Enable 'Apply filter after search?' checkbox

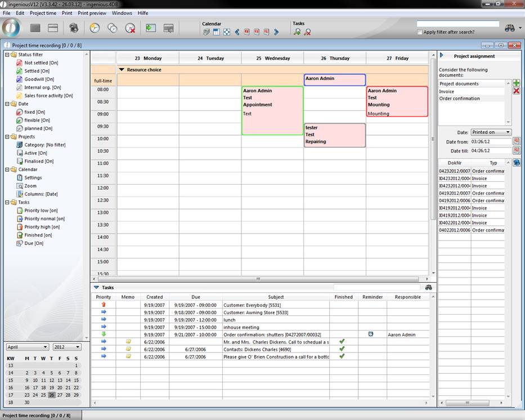(420, 32)
